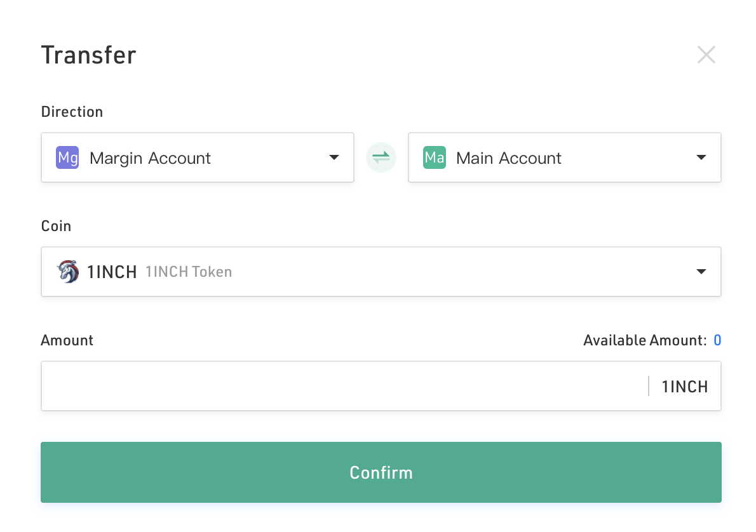Expand the Margin Account dropdown arrow
This screenshot has width=756, height=532.
coord(334,157)
